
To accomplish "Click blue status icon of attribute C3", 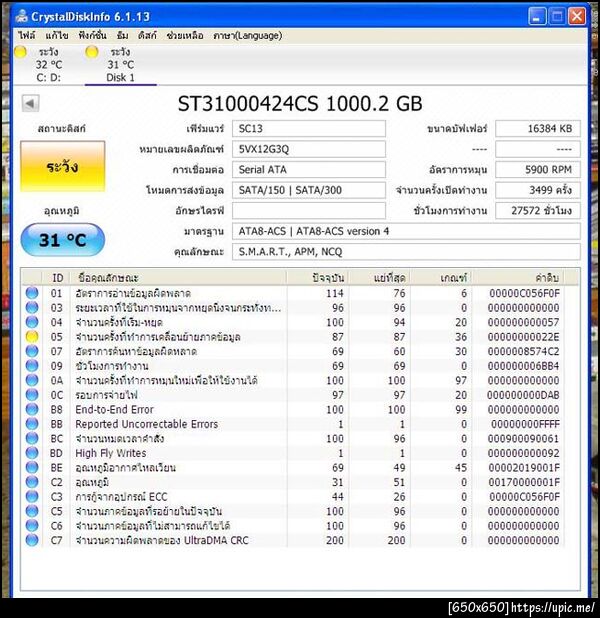I will click(x=32, y=496).
